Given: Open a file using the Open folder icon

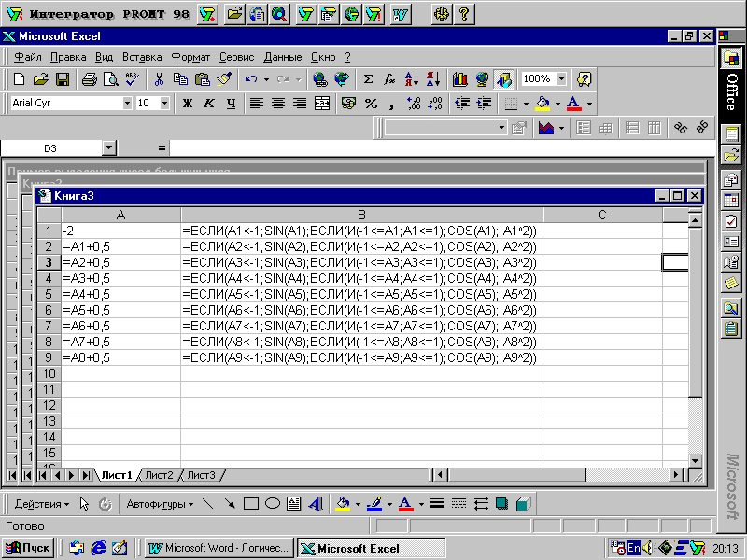Looking at the screenshot, I should (41, 79).
